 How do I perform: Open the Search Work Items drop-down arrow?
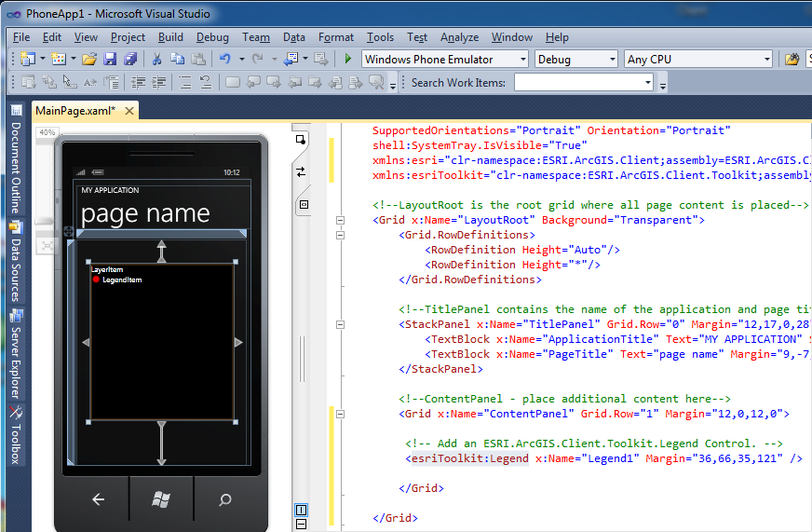coord(647,82)
